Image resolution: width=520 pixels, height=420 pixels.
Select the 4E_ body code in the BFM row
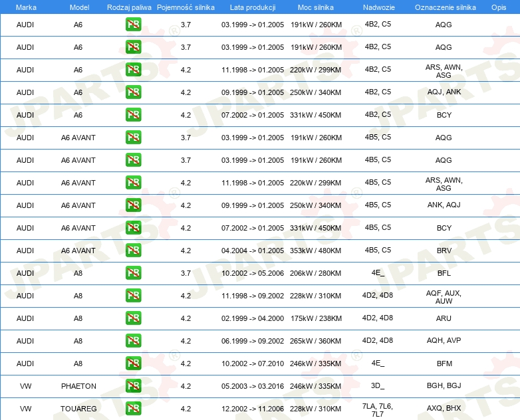click(378, 363)
